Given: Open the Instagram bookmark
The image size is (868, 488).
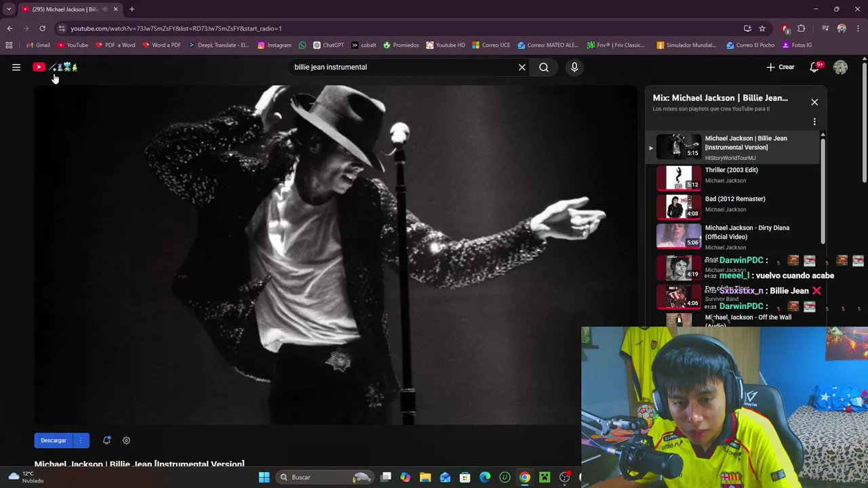Looking at the screenshot, I should [x=275, y=45].
